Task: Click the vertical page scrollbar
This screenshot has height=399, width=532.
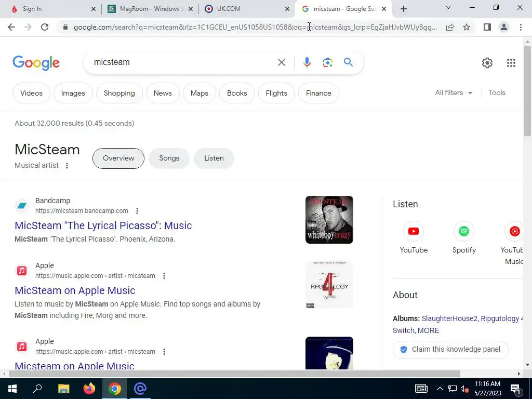Action: click(527, 90)
